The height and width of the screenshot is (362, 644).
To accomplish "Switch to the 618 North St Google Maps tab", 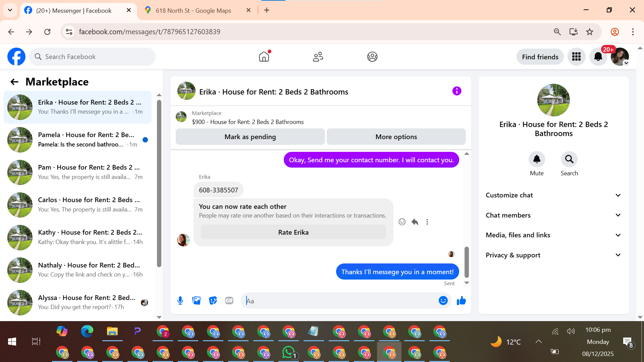I will (x=198, y=10).
